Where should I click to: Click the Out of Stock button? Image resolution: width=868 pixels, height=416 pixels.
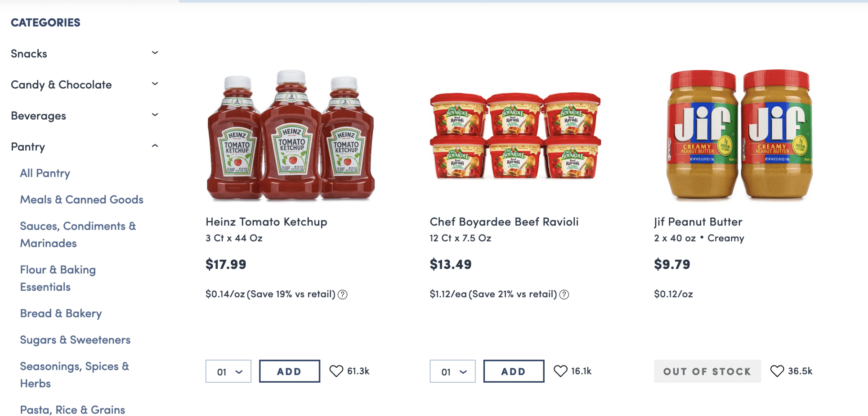pos(707,371)
